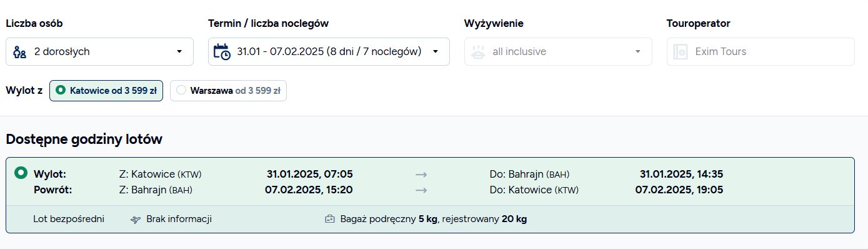Click the calendar clock icon in Termin field
The height and width of the screenshot is (249, 868).
pyautogui.click(x=222, y=51)
